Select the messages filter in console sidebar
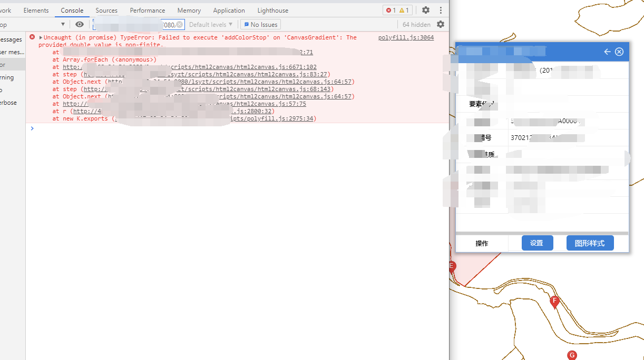644x360 pixels. 13,39
